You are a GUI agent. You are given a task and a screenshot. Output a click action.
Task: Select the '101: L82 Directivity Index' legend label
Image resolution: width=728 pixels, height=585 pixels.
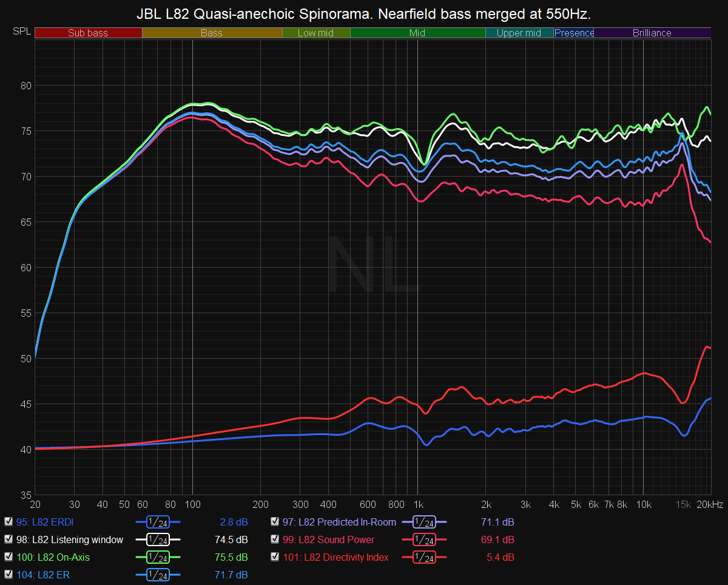pyautogui.click(x=336, y=557)
